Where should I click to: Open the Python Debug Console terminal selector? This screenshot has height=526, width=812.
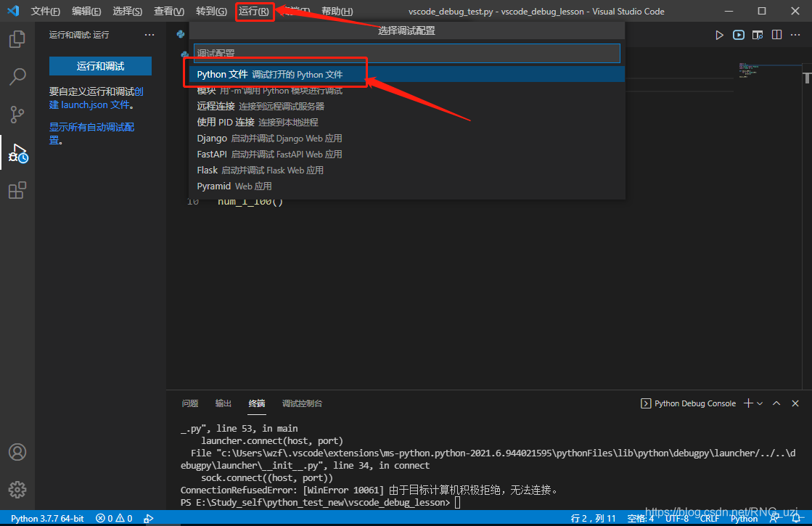pyautogui.click(x=688, y=403)
